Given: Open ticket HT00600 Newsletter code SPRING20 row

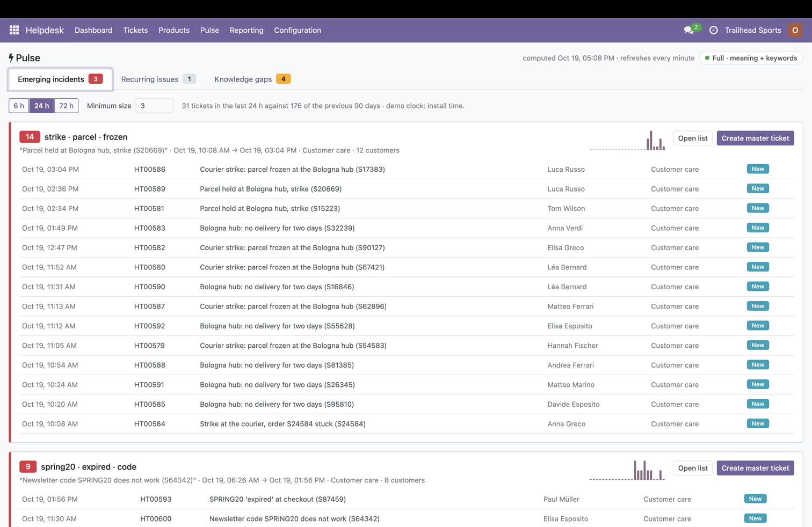Looking at the screenshot, I should pos(407,518).
